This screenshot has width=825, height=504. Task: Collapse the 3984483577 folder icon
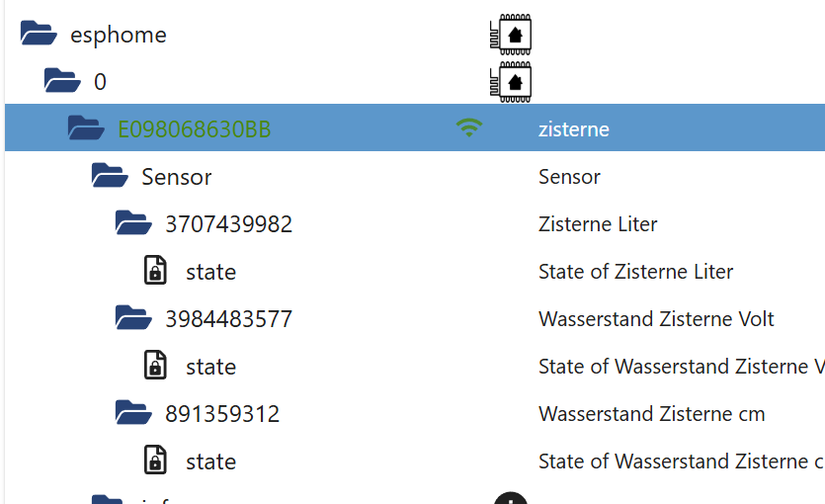pyautogui.click(x=133, y=317)
